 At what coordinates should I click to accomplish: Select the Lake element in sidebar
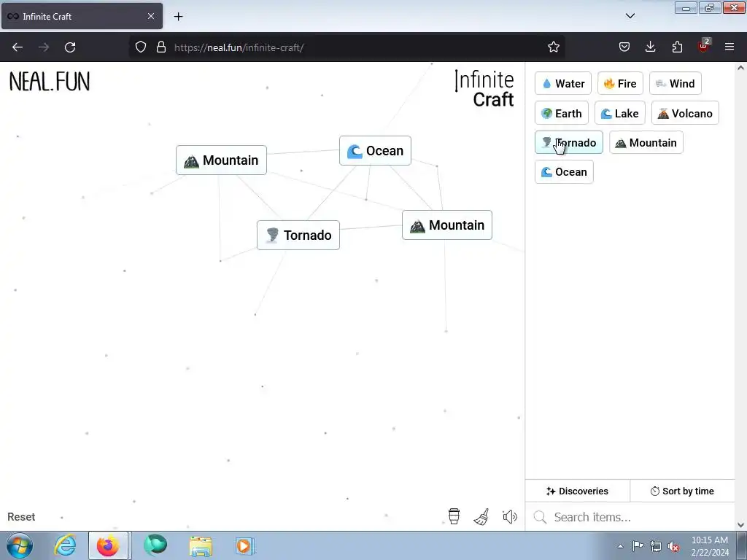(x=619, y=113)
